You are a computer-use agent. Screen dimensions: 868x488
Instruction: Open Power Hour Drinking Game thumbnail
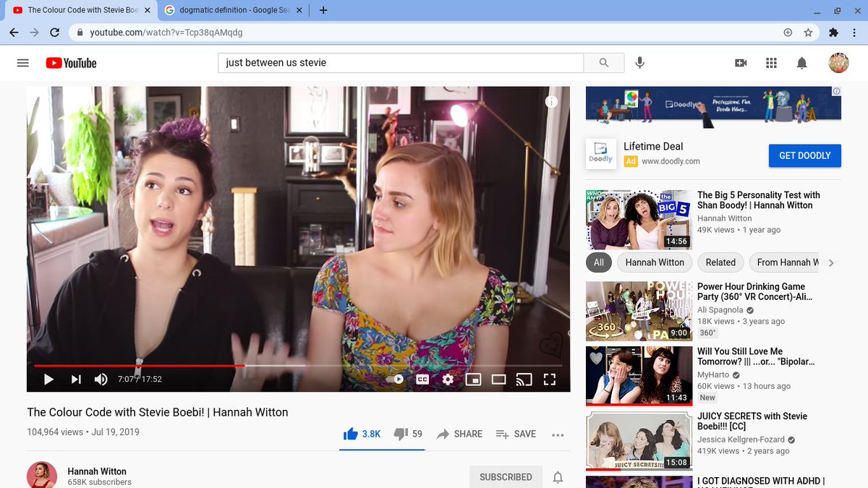point(639,311)
